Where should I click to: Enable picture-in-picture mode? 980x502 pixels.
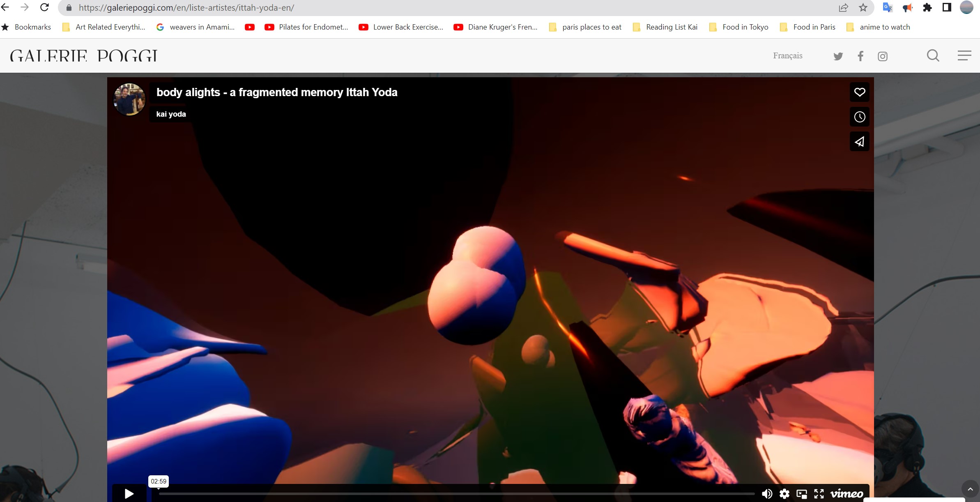point(802,493)
